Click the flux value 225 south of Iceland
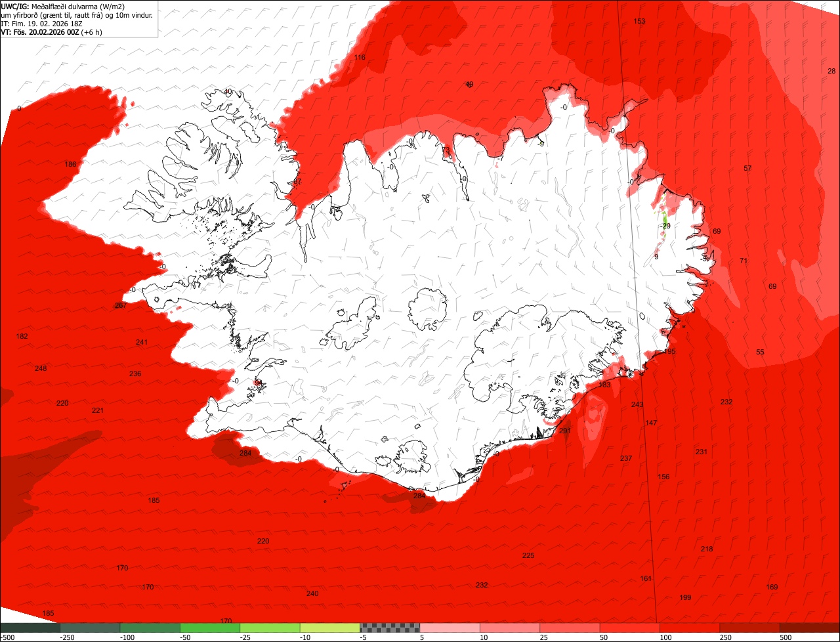Image resolution: width=840 pixels, height=642 pixels. point(528,555)
